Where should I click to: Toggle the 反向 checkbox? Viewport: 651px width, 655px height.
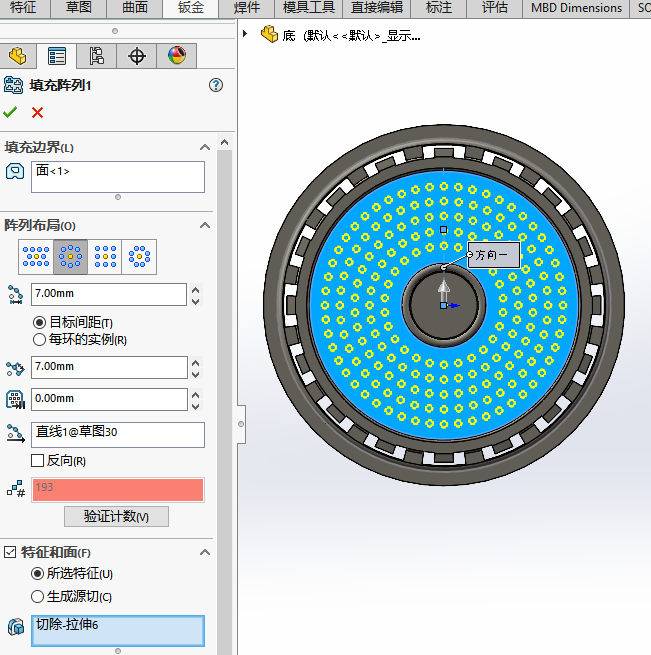click(38, 461)
